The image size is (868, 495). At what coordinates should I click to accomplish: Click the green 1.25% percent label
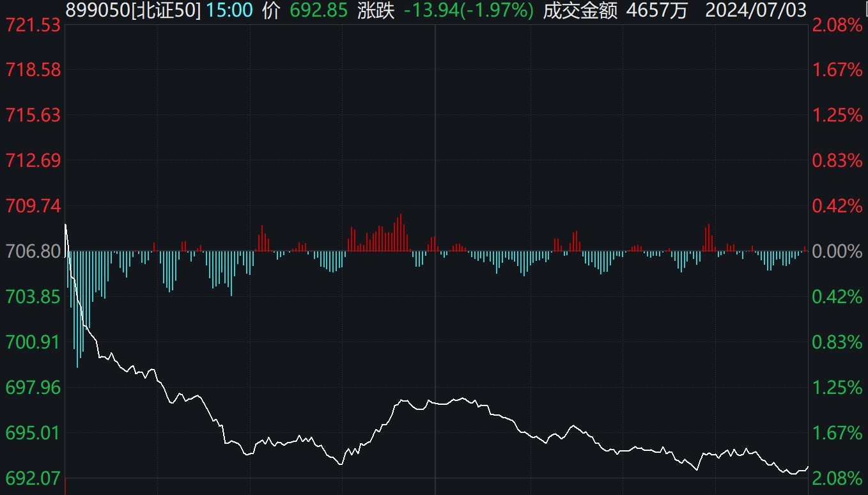pos(837,388)
